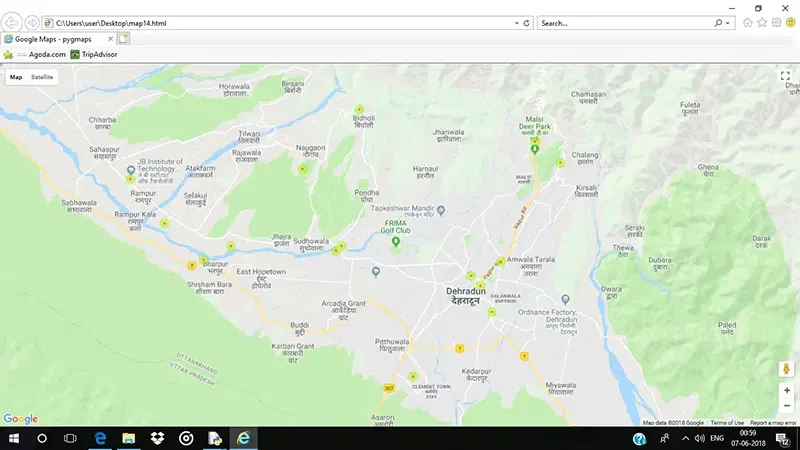The height and width of the screenshot is (450, 800).
Task: Click the FRIMA Golf Club marker
Action: [x=395, y=242]
